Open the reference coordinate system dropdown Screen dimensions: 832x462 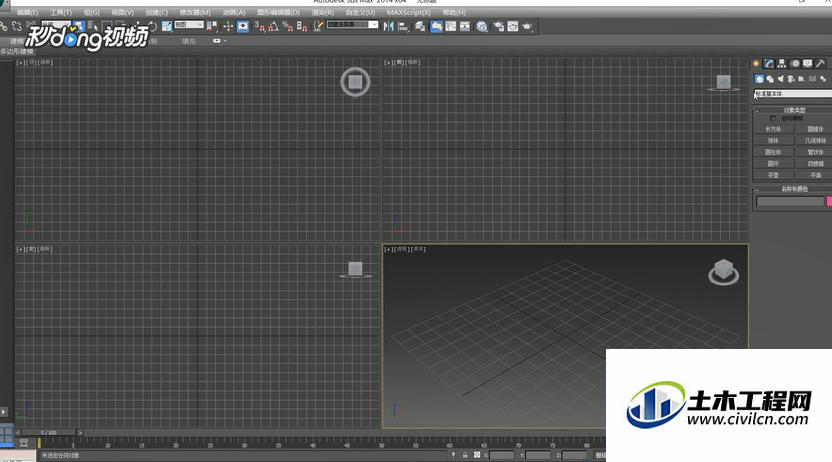click(x=189, y=25)
